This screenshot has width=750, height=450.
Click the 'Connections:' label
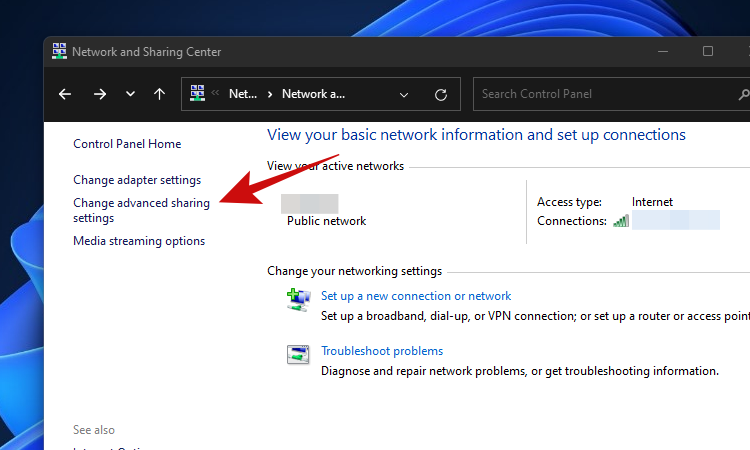[572, 221]
